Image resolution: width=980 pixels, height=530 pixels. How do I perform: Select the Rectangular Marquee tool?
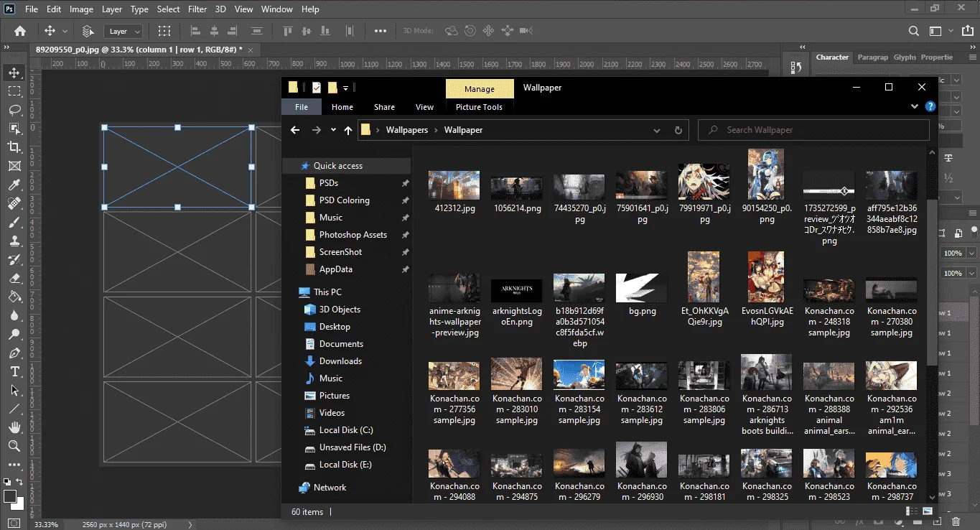tap(14, 91)
